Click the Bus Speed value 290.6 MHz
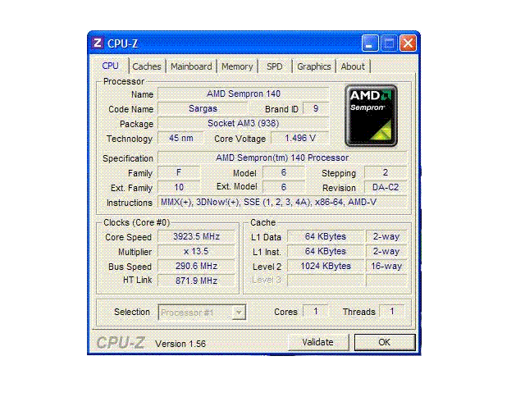Image resolution: width=525 pixels, height=420 pixels. (x=196, y=266)
